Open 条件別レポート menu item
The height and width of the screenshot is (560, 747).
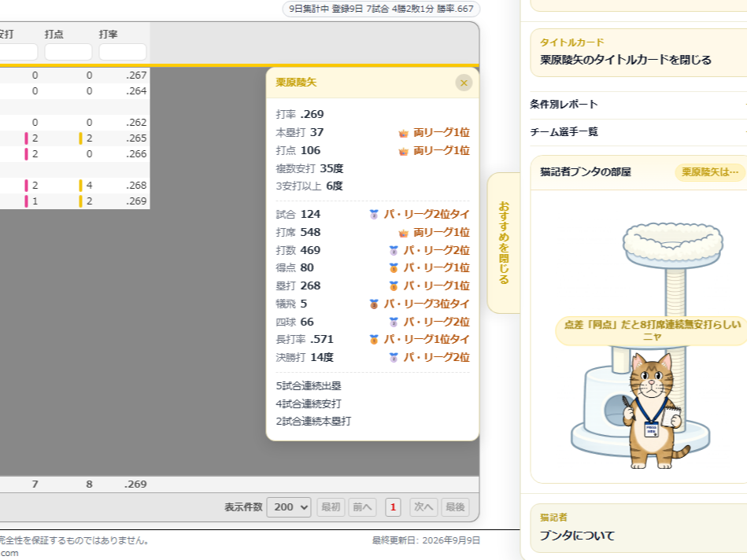click(x=638, y=105)
